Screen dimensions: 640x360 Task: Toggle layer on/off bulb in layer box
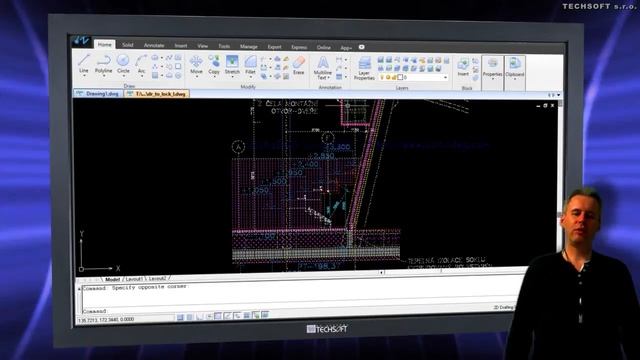tap(382, 77)
